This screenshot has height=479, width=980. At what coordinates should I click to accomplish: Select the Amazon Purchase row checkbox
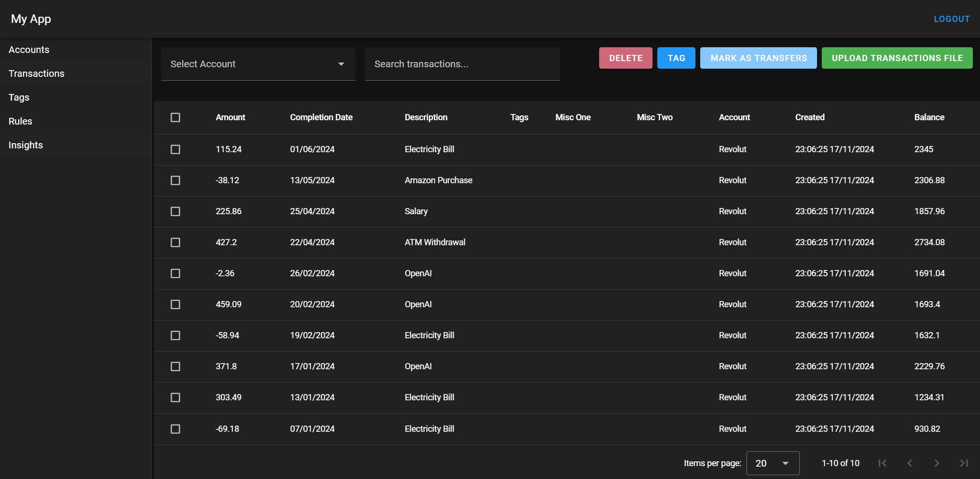(175, 180)
